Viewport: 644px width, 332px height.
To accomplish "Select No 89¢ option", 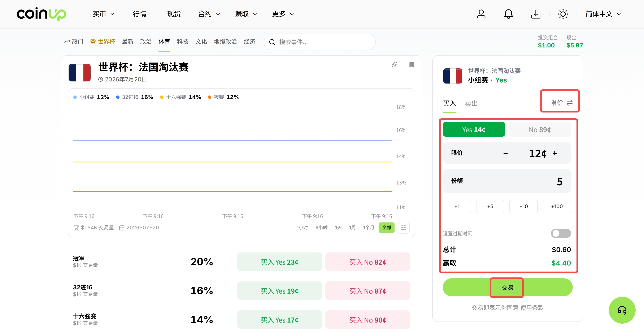I will point(540,129).
